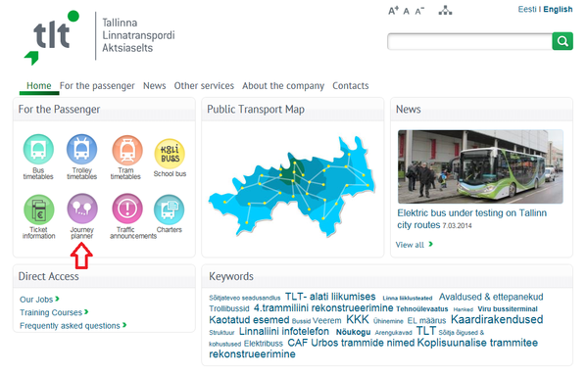Click keyword CAF Urbos trammide nimed
Image resolution: width=588 pixels, height=373 pixels.
click(351, 343)
